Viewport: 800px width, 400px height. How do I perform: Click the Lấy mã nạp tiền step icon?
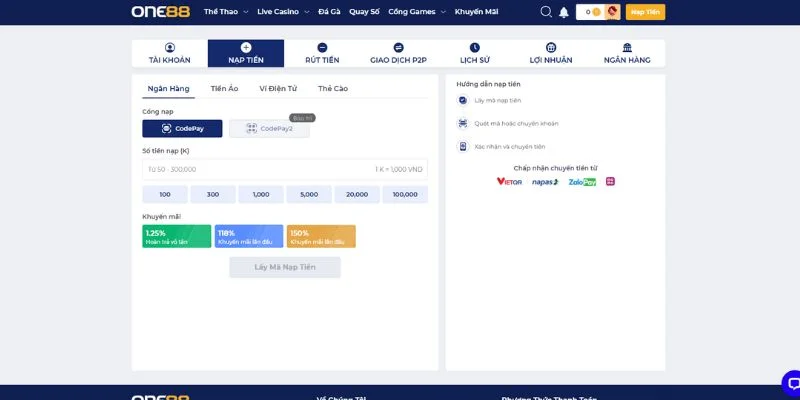tap(463, 101)
